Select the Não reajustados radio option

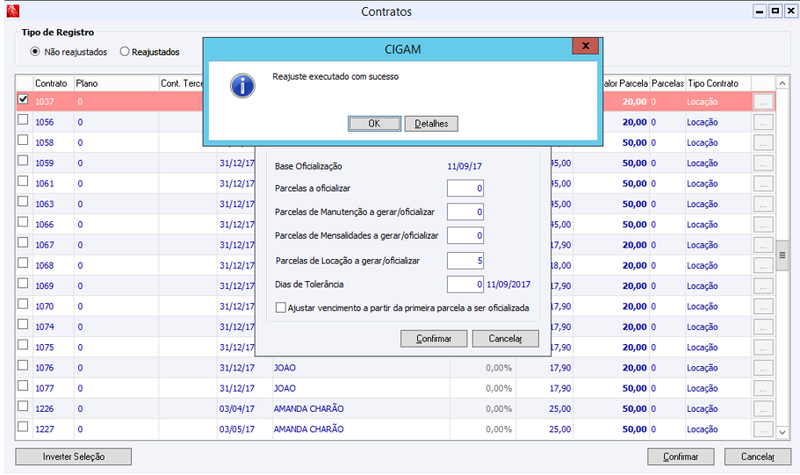35,52
